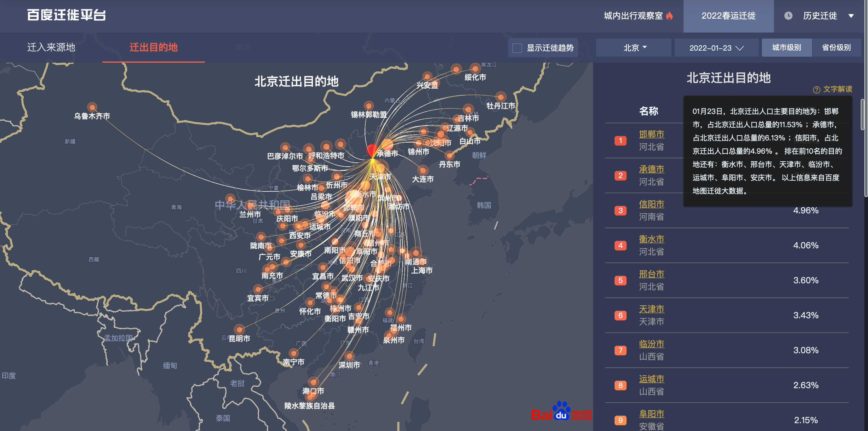Click the 2.15% value for 阜阳市

806,420
